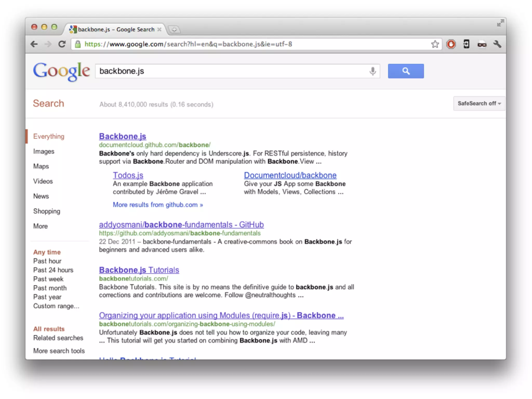The height and width of the screenshot is (399, 532).
Task: Open the wrench settings menu
Action: 497,44
